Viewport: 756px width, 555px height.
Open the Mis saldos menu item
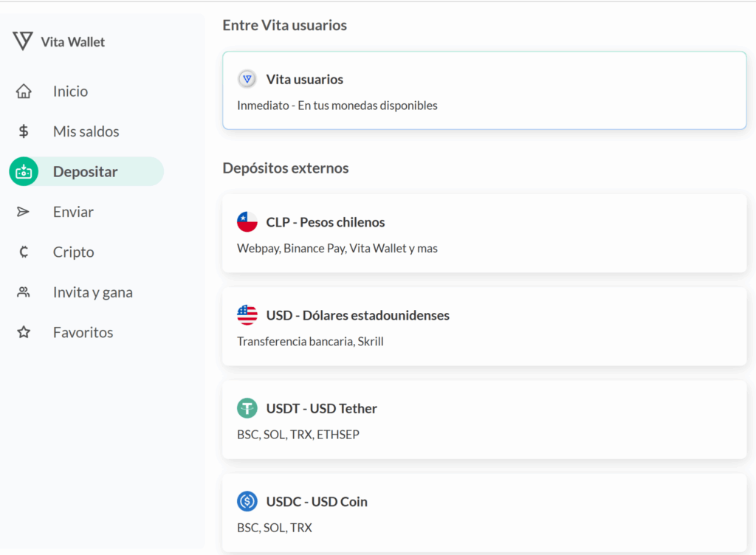pos(86,131)
